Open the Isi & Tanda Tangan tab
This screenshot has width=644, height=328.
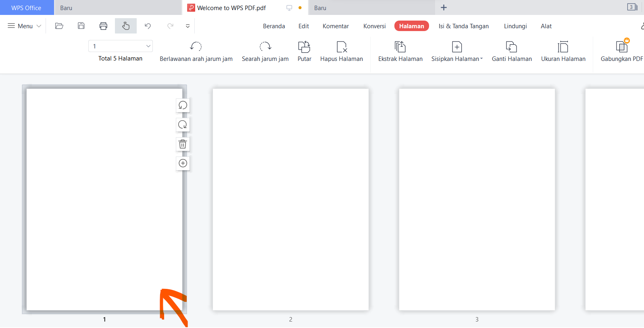[464, 26]
